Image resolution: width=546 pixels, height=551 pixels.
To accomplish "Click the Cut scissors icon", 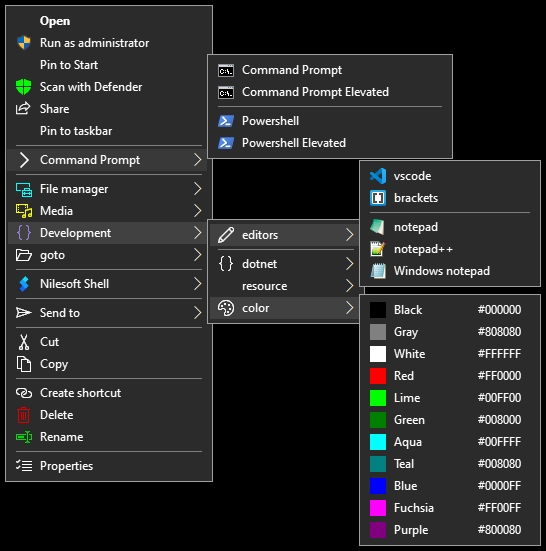I will 24,342.
